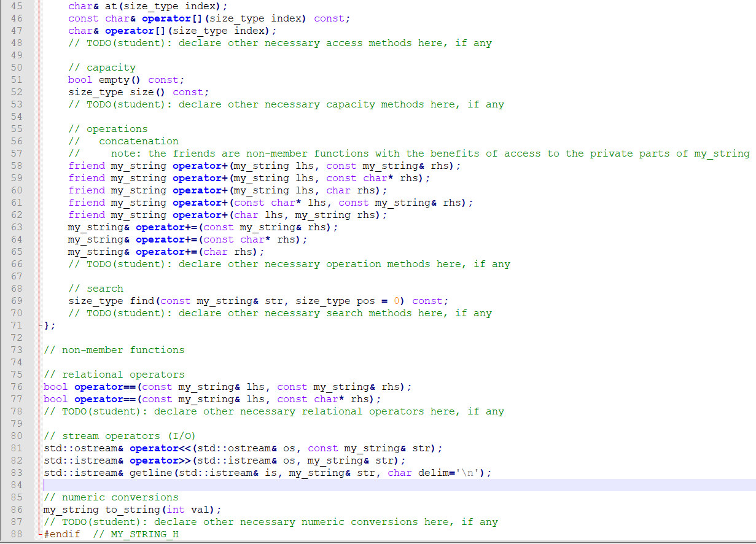Click the find method declaration on line 69

142,301
